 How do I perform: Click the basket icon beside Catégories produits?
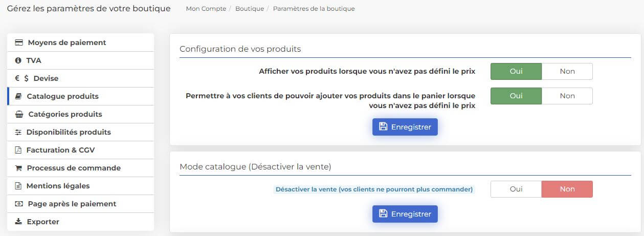19,114
